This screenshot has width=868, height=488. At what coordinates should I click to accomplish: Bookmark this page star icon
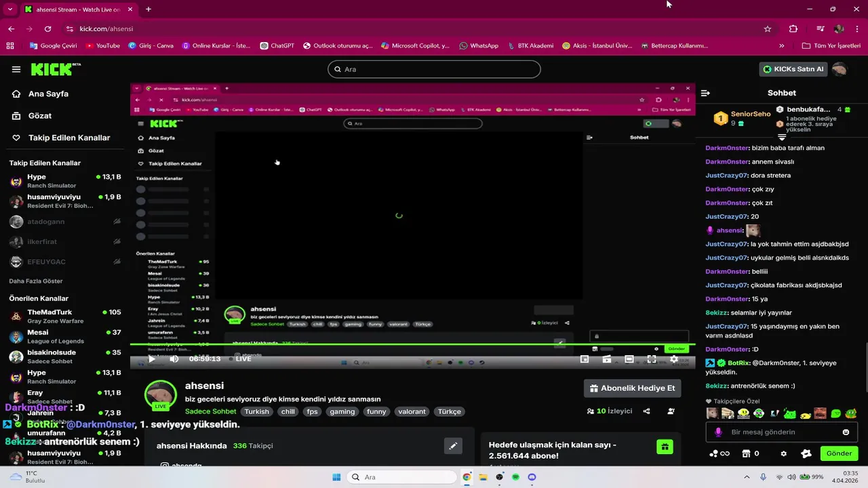(x=768, y=29)
